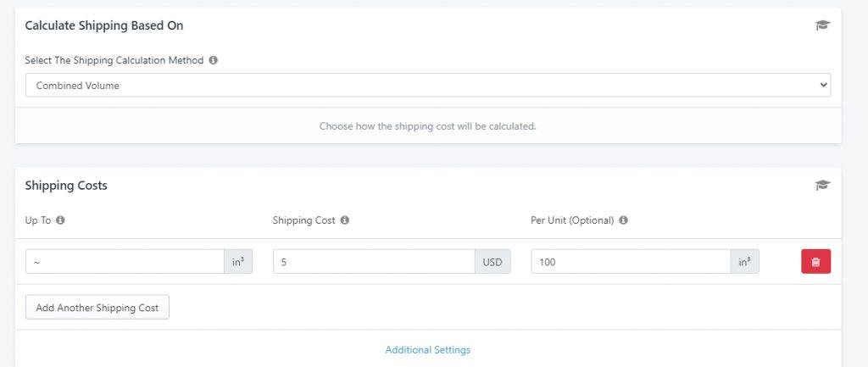Click in³ unit label beside Up To field
Screen dimensions: 868x367
(x=238, y=261)
